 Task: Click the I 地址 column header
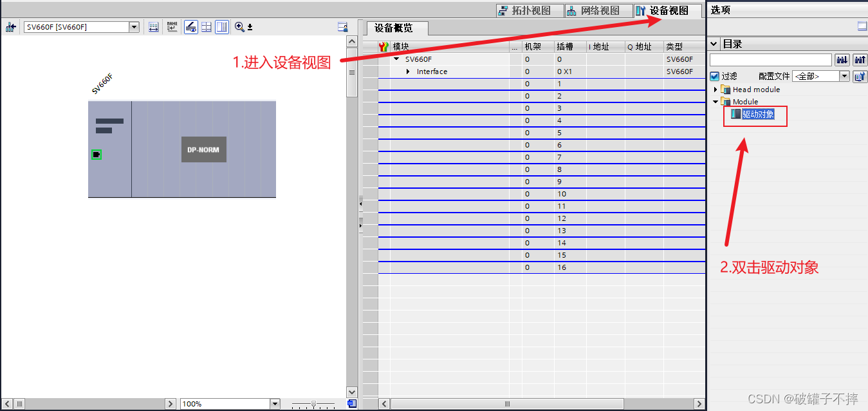(x=605, y=47)
